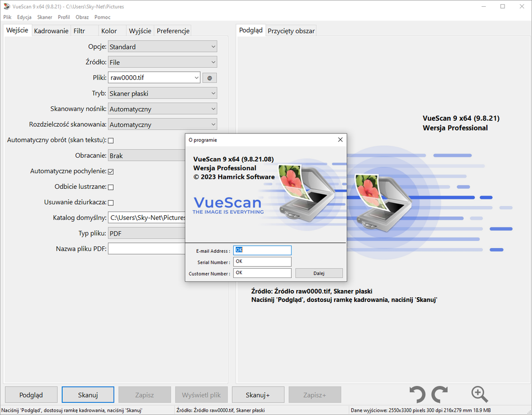532x415 pixels.
Task: Open the Rozdzielczość skanowania dropdown
Action: point(162,125)
